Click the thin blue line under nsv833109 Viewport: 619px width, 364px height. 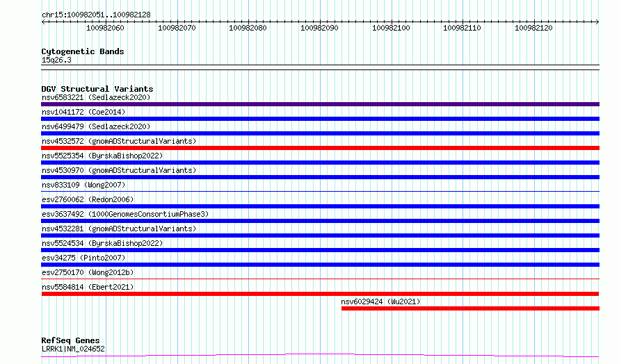(x=320, y=192)
